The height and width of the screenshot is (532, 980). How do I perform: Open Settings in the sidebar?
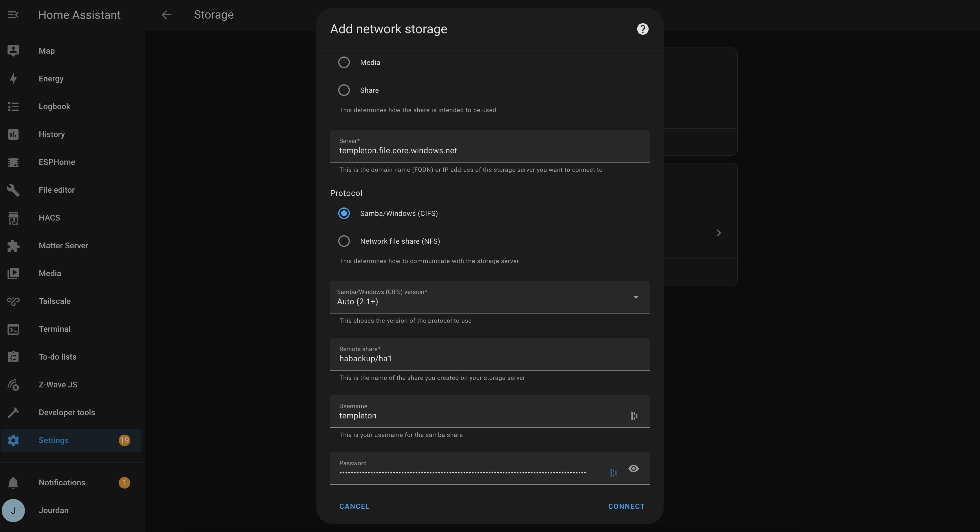[54, 440]
